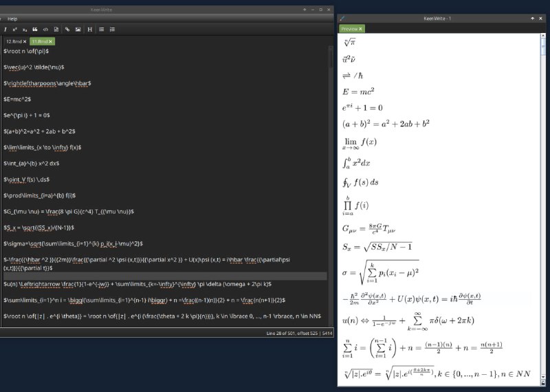Close the 11.Rmd tab

pyautogui.click(x=50, y=41)
